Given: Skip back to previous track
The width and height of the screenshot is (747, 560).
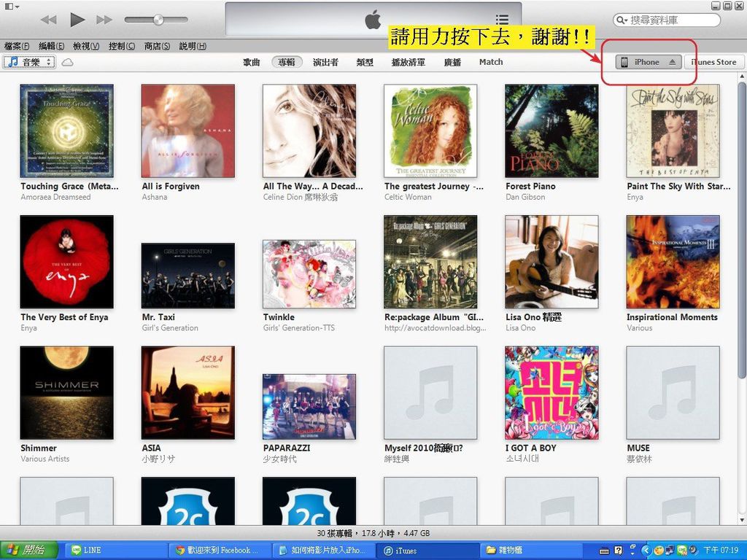Looking at the screenshot, I should click(x=49, y=20).
